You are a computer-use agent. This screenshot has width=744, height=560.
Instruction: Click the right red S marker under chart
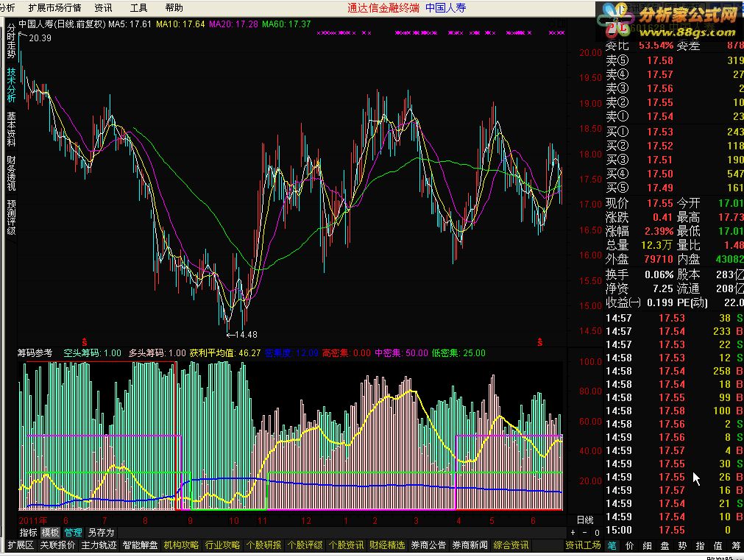coord(539,341)
